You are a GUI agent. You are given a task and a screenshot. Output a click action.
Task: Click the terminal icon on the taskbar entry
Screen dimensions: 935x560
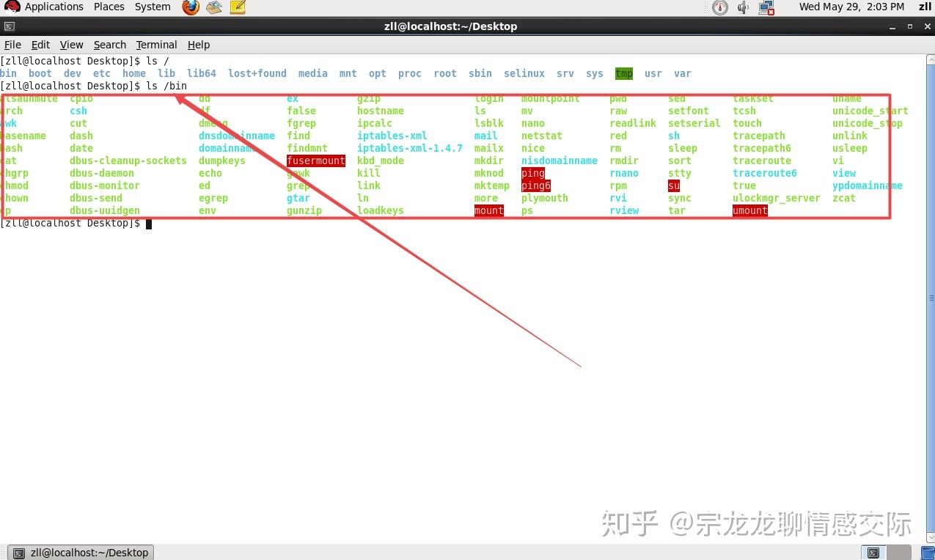pos(20,552)
